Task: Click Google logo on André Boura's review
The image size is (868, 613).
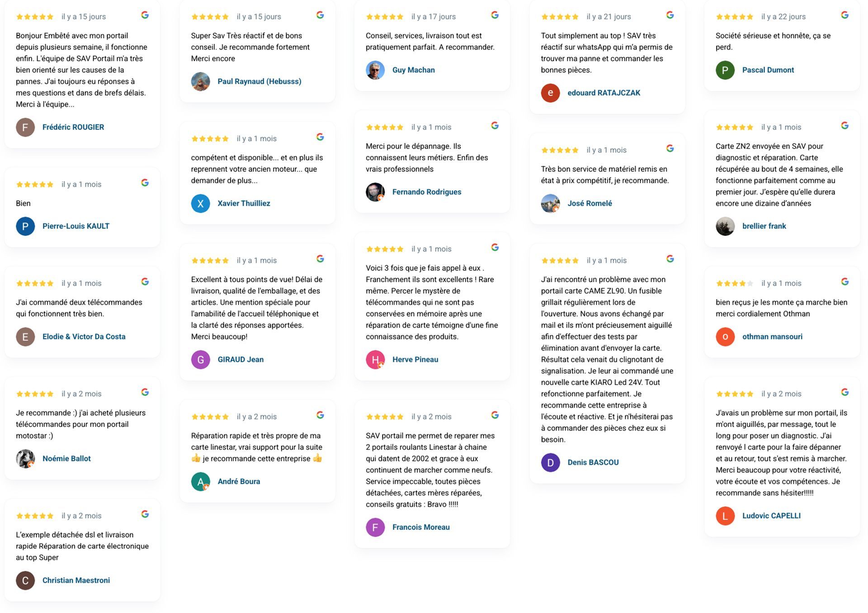Action: (320, 415)
